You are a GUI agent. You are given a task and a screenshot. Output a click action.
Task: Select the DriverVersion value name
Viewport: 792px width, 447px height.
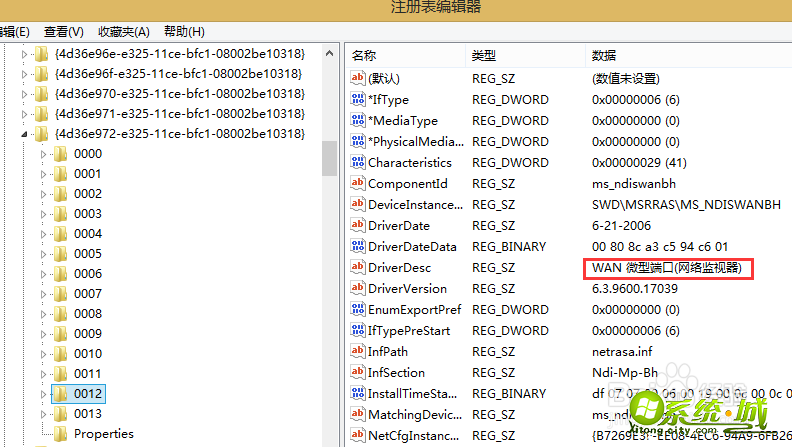tap(407, 289)
